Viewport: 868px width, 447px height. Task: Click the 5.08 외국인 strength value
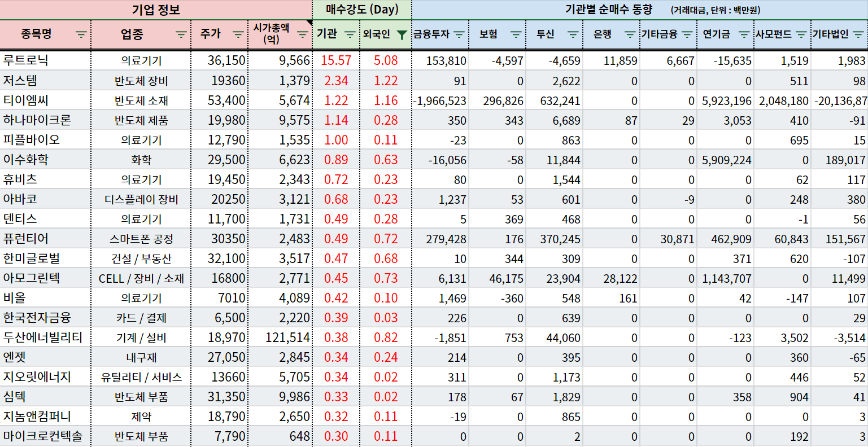pos(386,60)
